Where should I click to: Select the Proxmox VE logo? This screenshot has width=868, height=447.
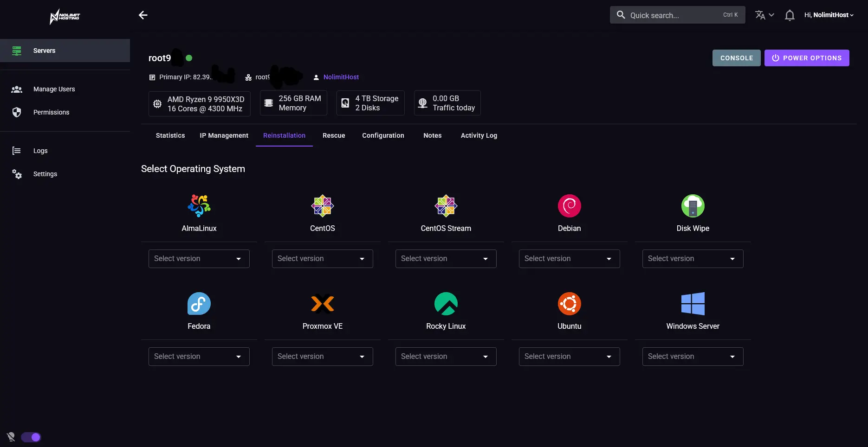(x=323, y=304)
